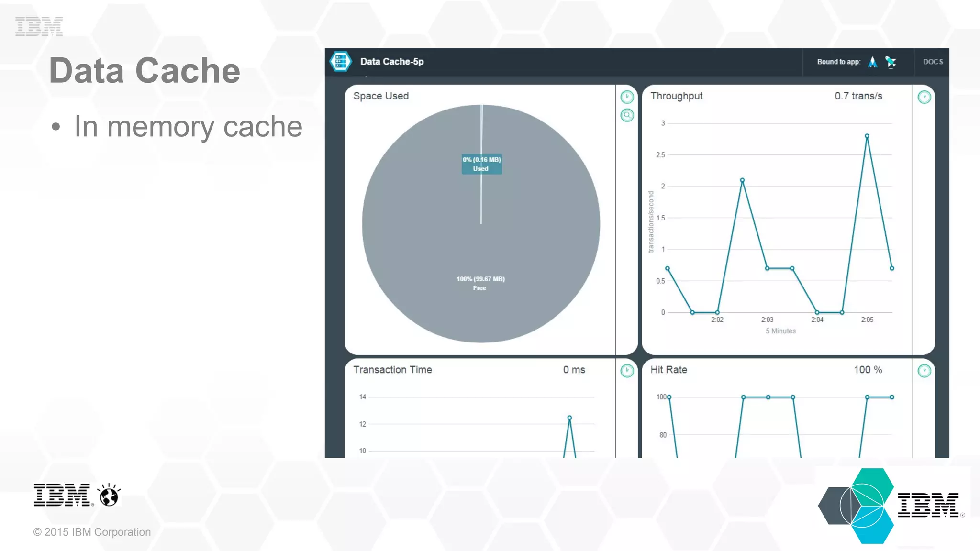The height and width of the screenshot is (551, 980).
Task: Click the Data Cache hexagon service icon
Action: coord(341,62)
